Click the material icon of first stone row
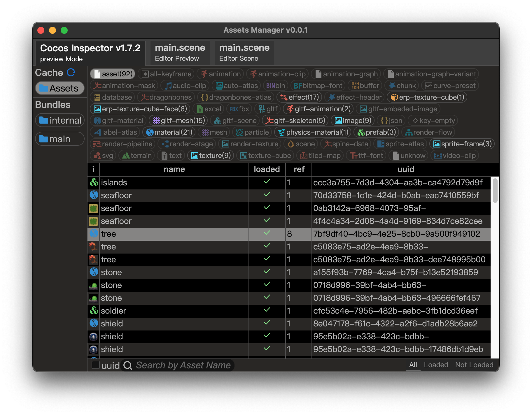This screenshot has height=415, width=532. pos(93,272)
